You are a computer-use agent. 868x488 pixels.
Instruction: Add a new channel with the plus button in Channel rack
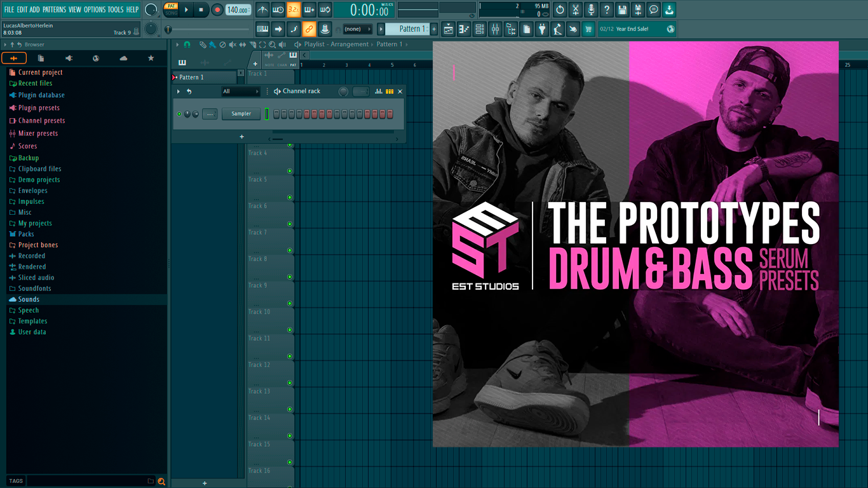pos(241,137)
